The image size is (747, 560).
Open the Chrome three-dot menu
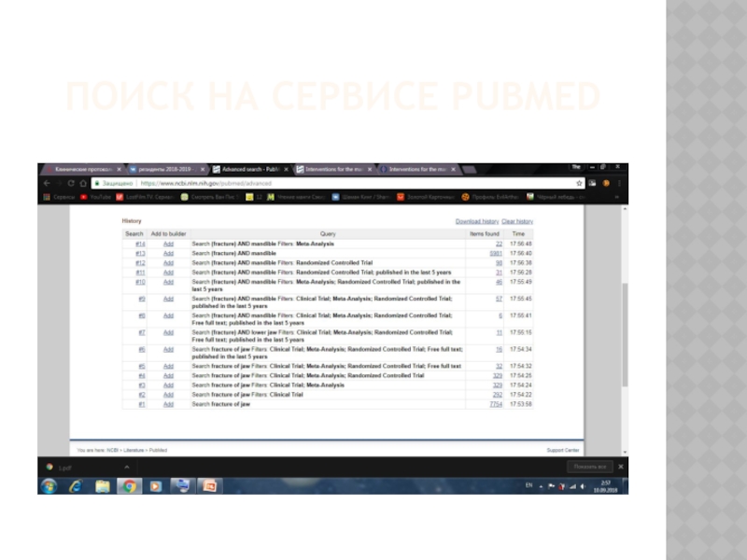pyautogui.click(x=619, y=183)
